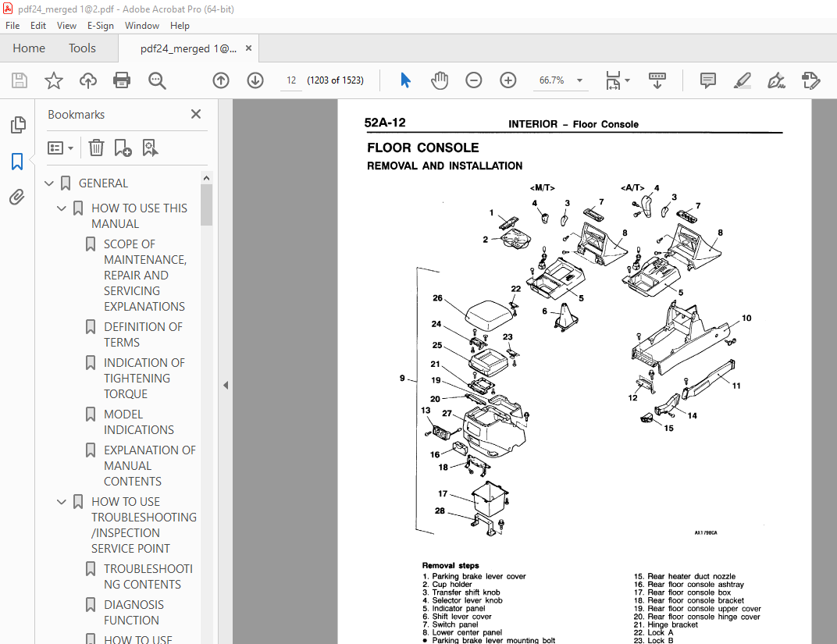This screenshot has width=837, height=644.
Task: Open the fit page options tool
Action: coord(613,80)
